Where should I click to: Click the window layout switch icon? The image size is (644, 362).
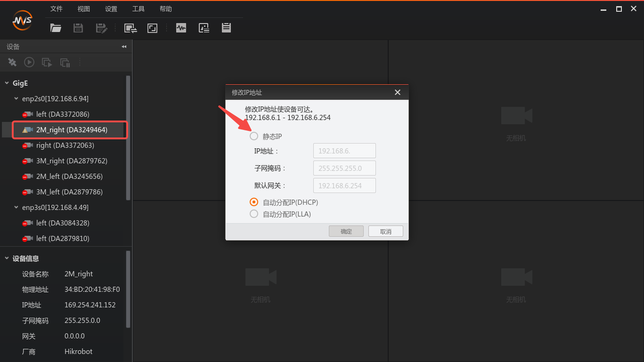pyautogui.click(x=131, y=28)
